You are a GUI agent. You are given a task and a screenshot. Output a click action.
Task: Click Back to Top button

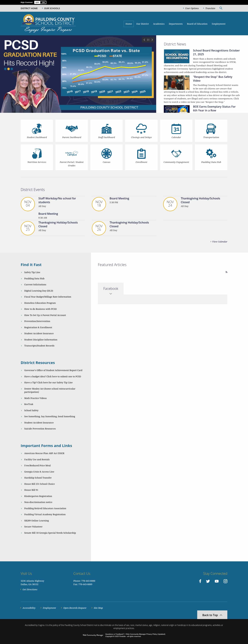212,615
